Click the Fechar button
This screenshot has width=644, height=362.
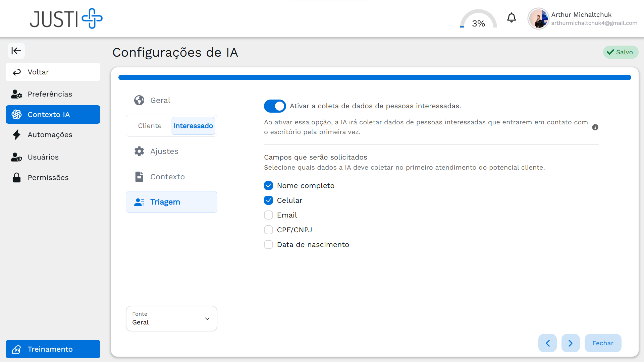(603, 343)
